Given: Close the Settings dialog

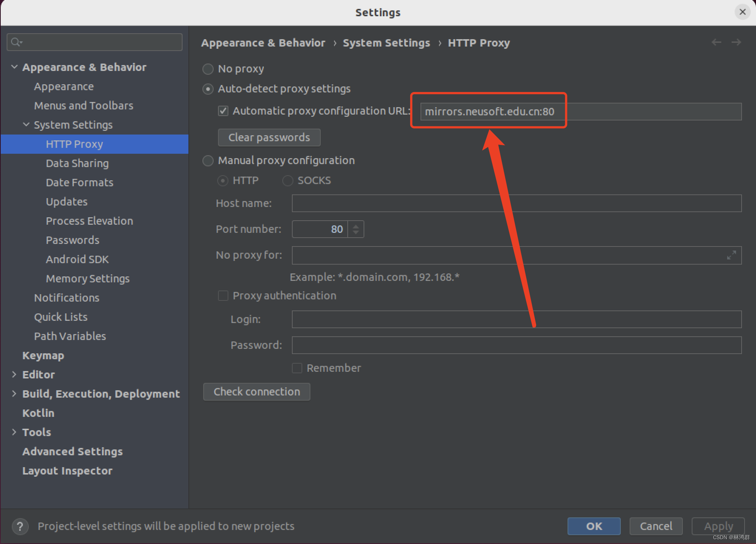Looking at the screenshot, I should coord(742,12).
